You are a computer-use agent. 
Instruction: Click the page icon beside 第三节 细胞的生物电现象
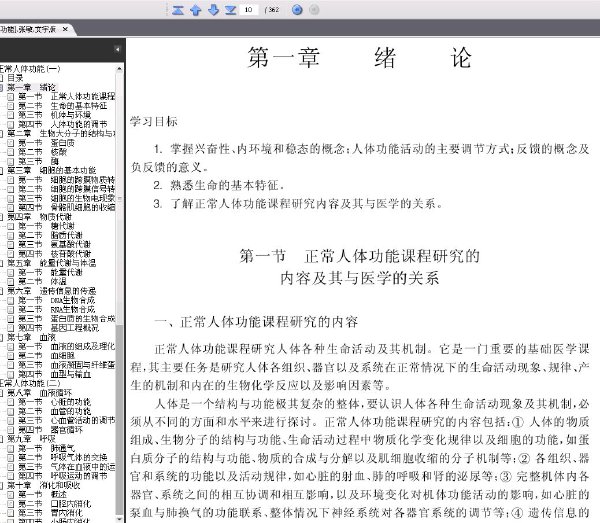coord(11,198)
